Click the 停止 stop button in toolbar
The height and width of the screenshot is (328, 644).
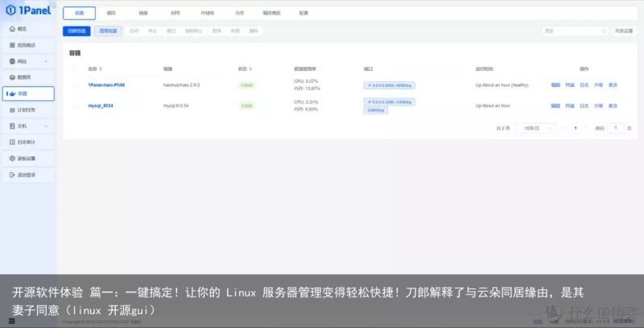click(152, 31)
